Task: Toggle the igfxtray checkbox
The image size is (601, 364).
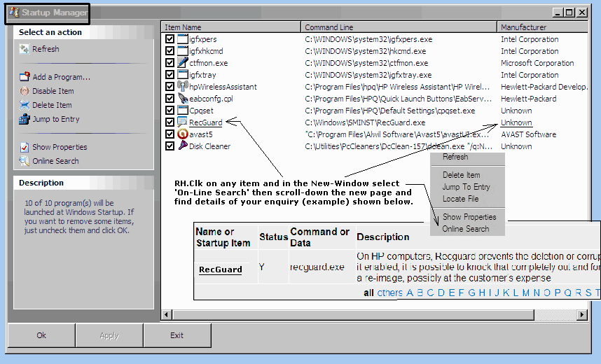Action: (x=170, y=75)
